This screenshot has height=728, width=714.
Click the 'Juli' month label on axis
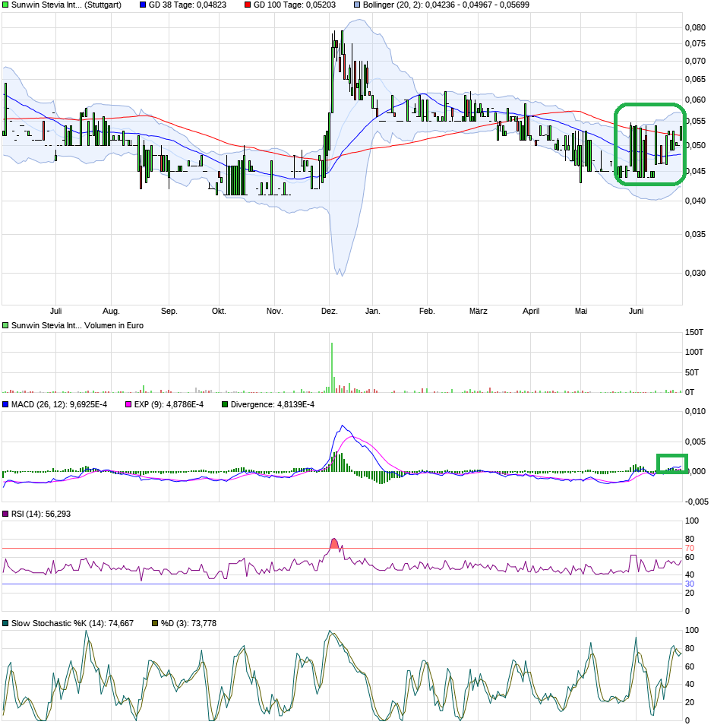point(55,311)
